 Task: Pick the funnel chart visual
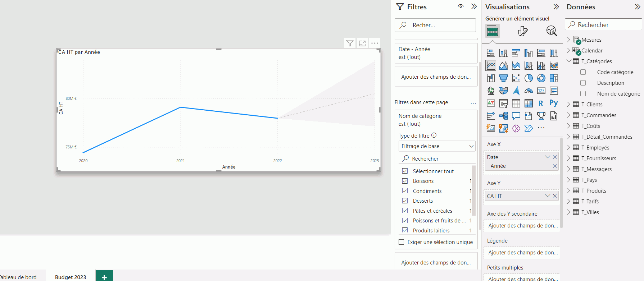click(x=503, y=78)
